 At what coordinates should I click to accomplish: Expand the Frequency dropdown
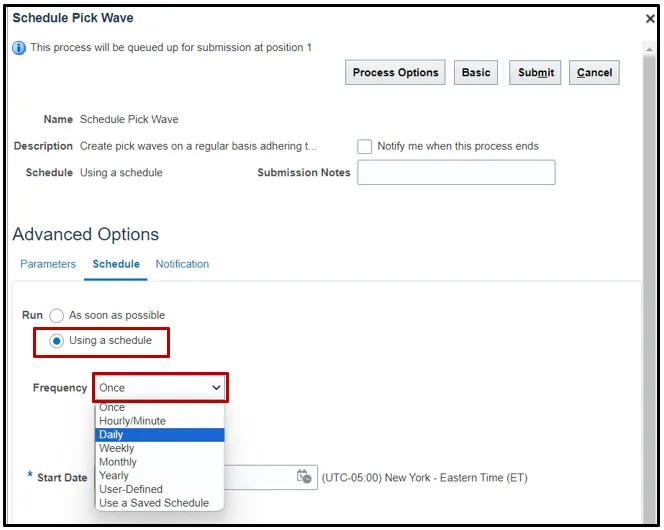(160, 388)
